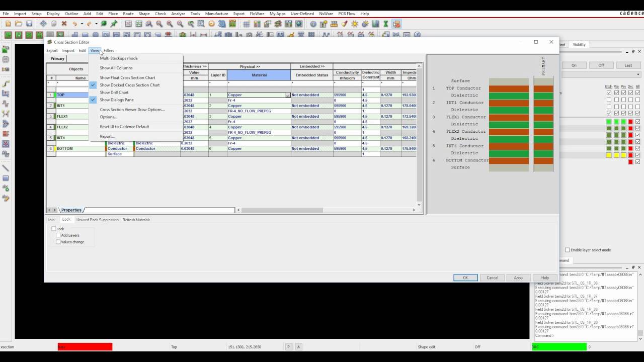The image size is (644, 362).
Task: Click the Help button
Action: pos(545,278)
